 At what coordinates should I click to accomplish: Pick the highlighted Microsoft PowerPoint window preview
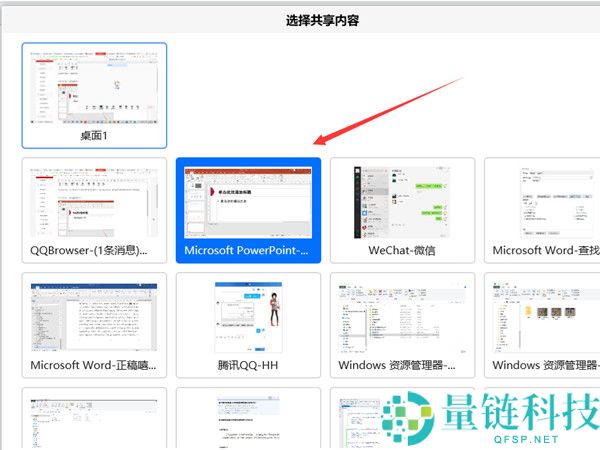point(248,200)
